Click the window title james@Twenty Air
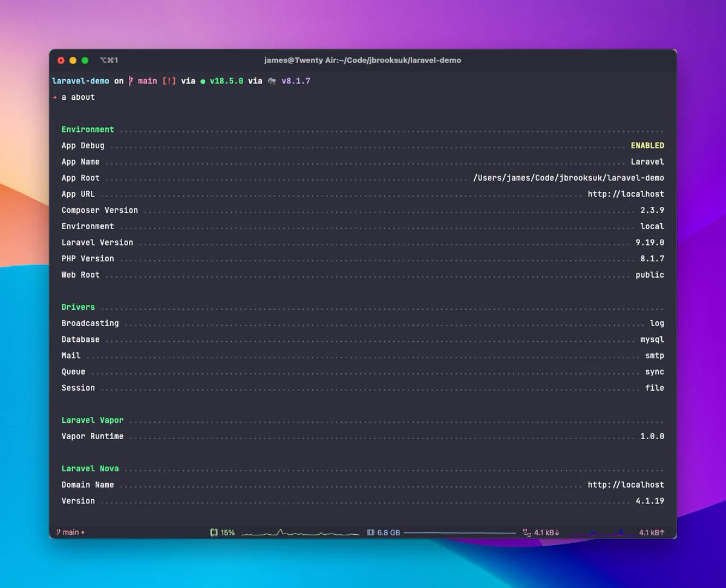 tap(362, 60)
